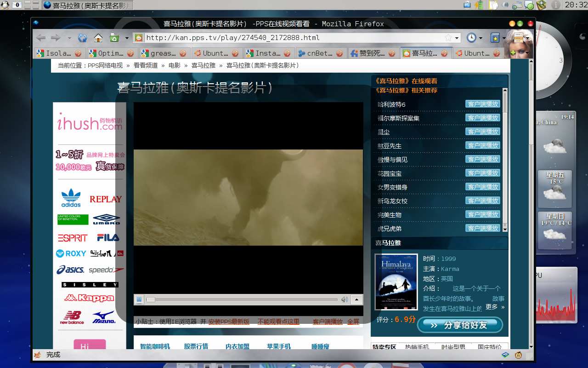This screenshot has width=588, height=368.
Task: Bookmark this page with the star icon
Action: tap(448, 38)
